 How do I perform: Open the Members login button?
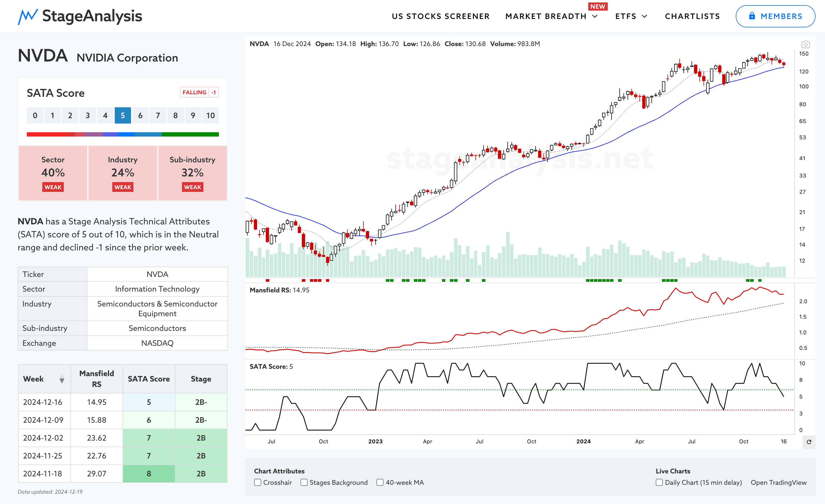[775, 16]
